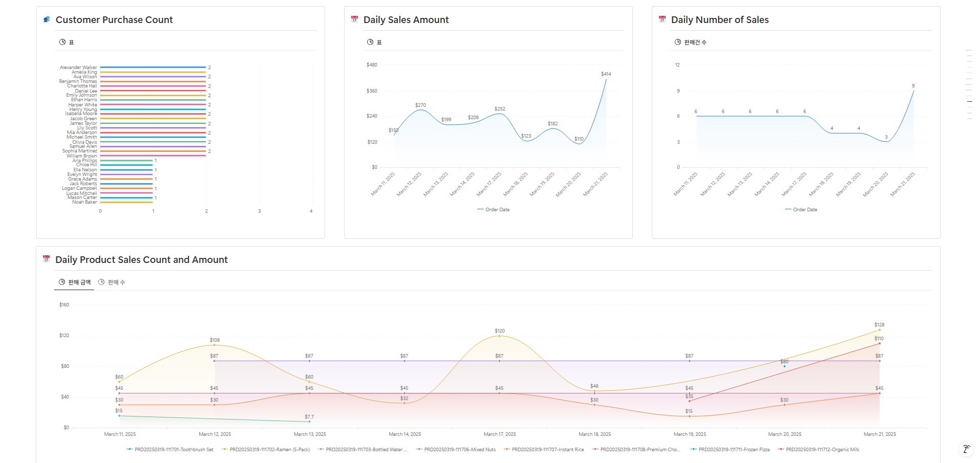Click the $7.7 data label in the product sales chart
This screenshot has height=463, width=980.
coord(309,417)
